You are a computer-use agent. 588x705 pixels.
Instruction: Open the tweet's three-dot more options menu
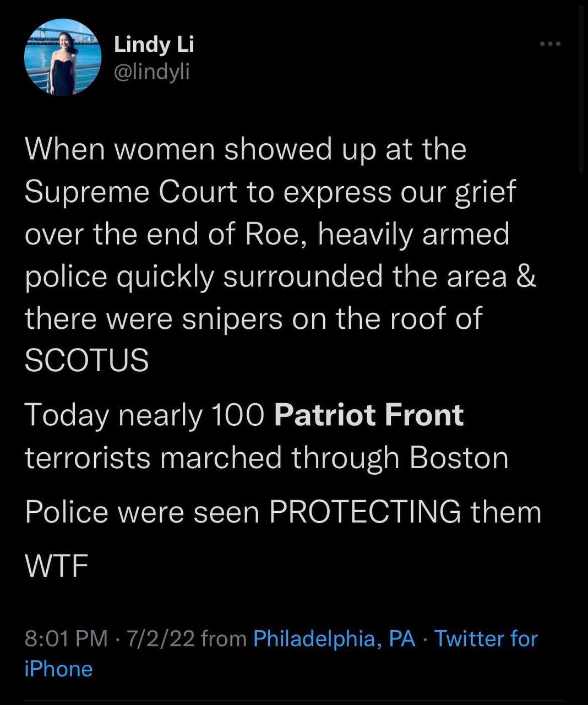click(x=550, y=44)
